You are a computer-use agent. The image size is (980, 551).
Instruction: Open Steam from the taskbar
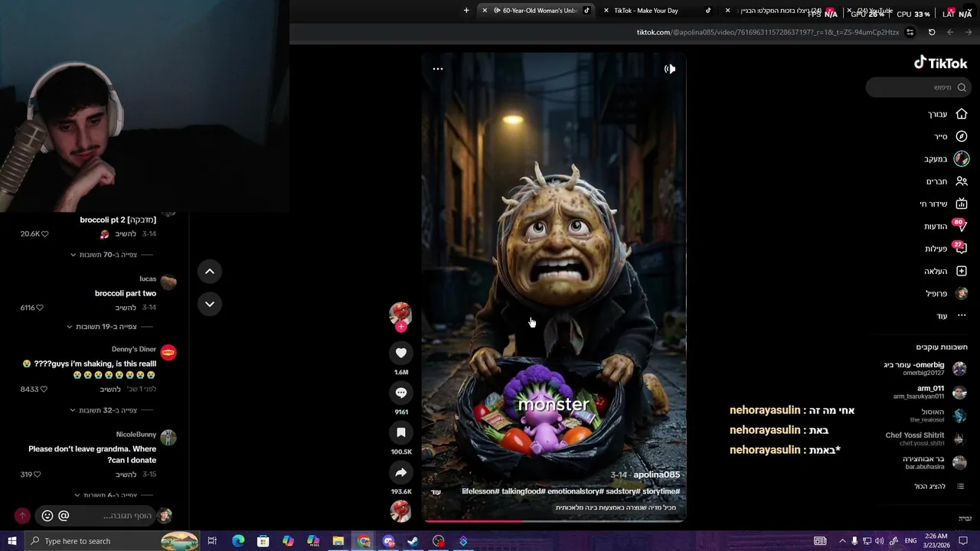[x=413, y=541]
